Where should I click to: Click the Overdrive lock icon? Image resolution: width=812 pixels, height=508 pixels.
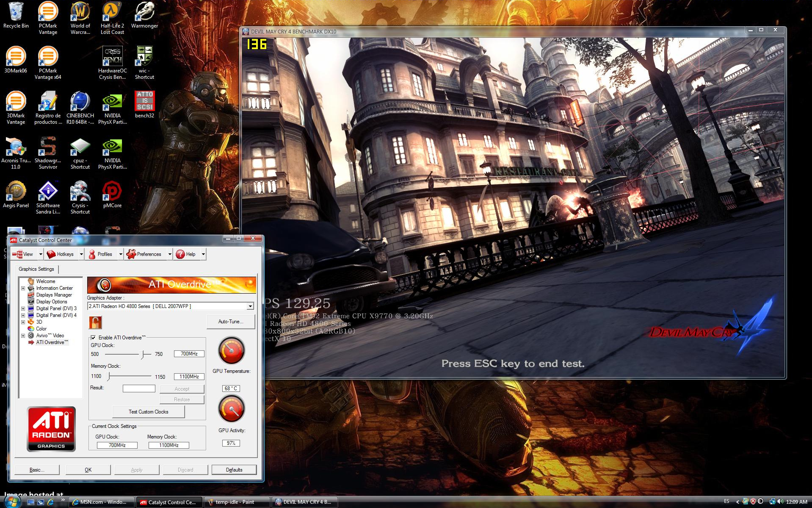point(95,322)
